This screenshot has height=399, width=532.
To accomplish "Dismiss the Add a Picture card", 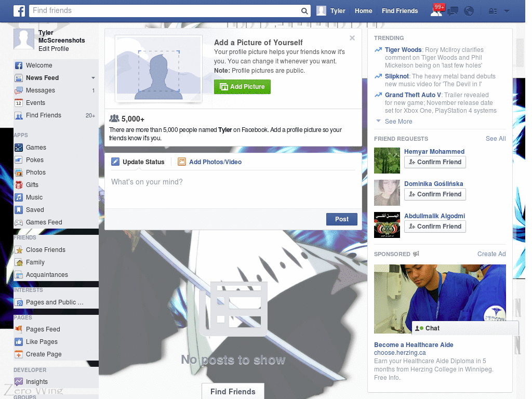I will pyautogui.click(x=352, y=38).
